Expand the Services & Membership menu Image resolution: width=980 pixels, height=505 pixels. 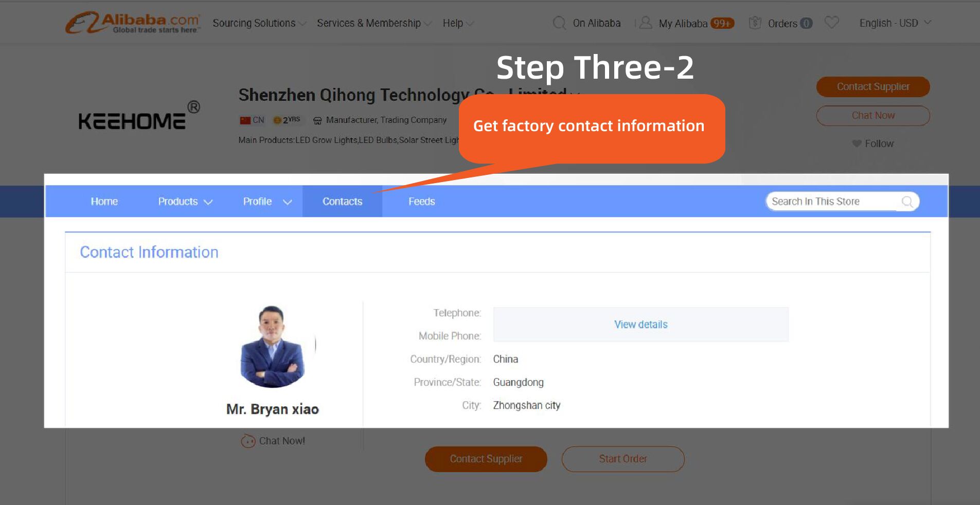coord(374,23)
